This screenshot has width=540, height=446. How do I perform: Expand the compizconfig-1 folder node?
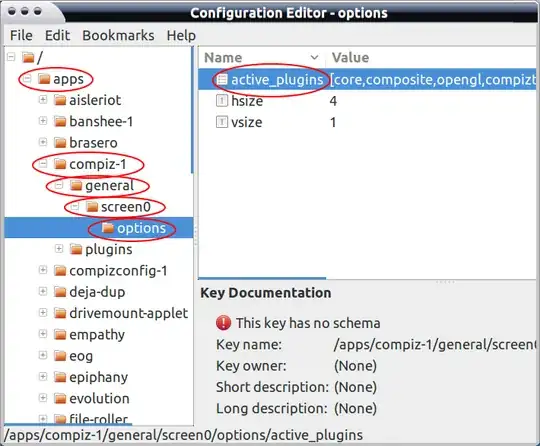43,270
